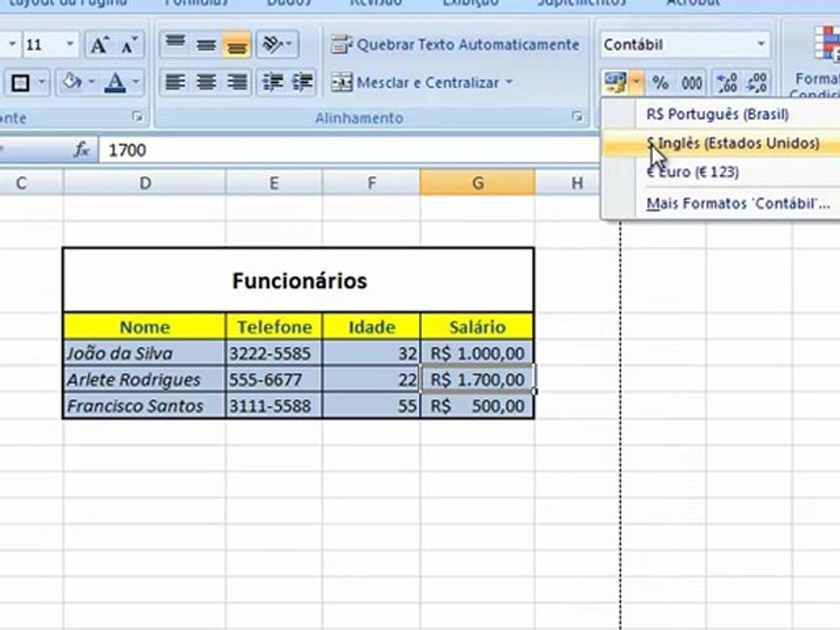Decrease decimal places
Image resolution: width=840 pixels, height=630 pixels.
pyautogui.click(x=757, y=82)
